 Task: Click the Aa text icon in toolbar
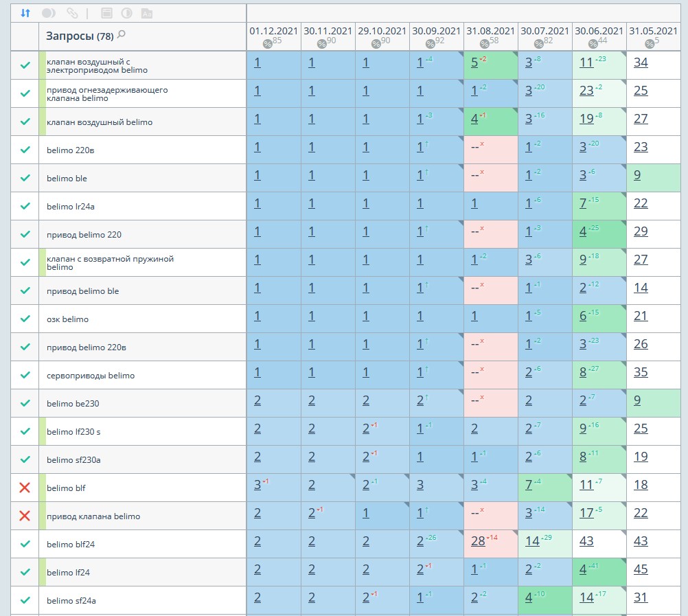pyautogui.click(x=146, y=13)
